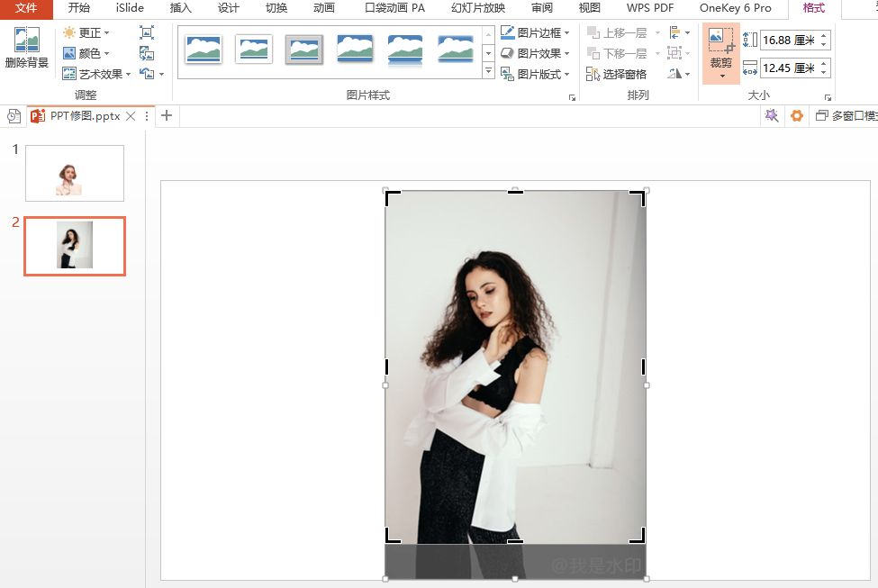Expand the Reset Picture dropdown arrow
The image size is (878, 588).
(161, 74)
